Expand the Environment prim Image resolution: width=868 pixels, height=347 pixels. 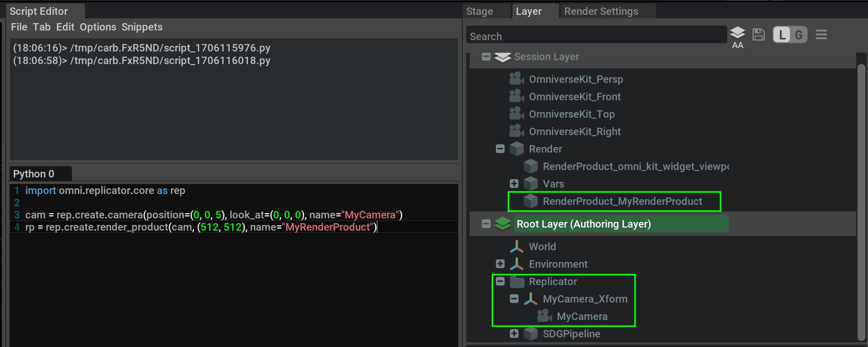click(500, 264)
